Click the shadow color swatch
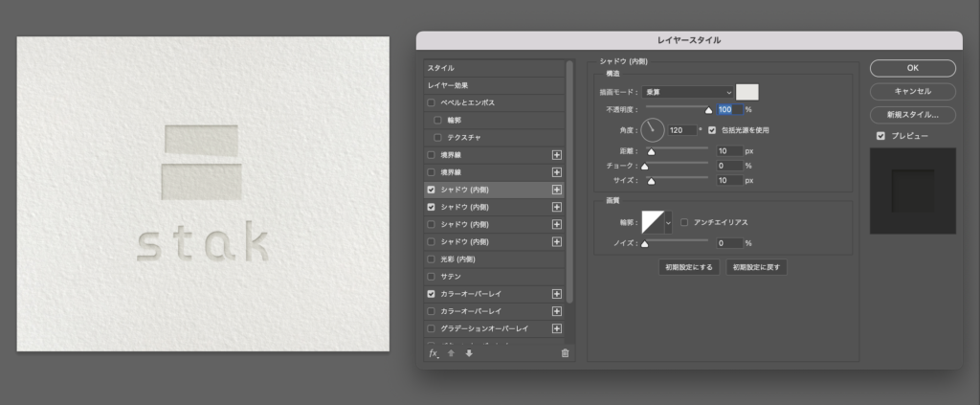Viewport: 980px width, 405px height. [746, 92]
